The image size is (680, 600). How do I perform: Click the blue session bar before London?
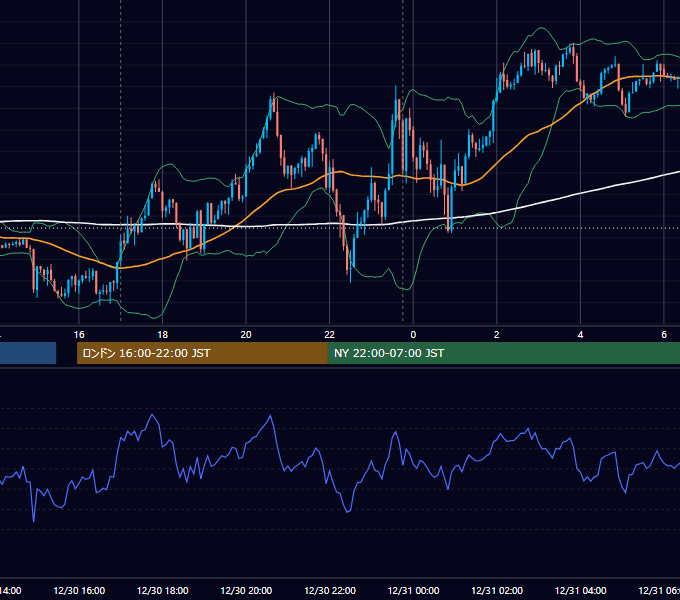[28, 353]
